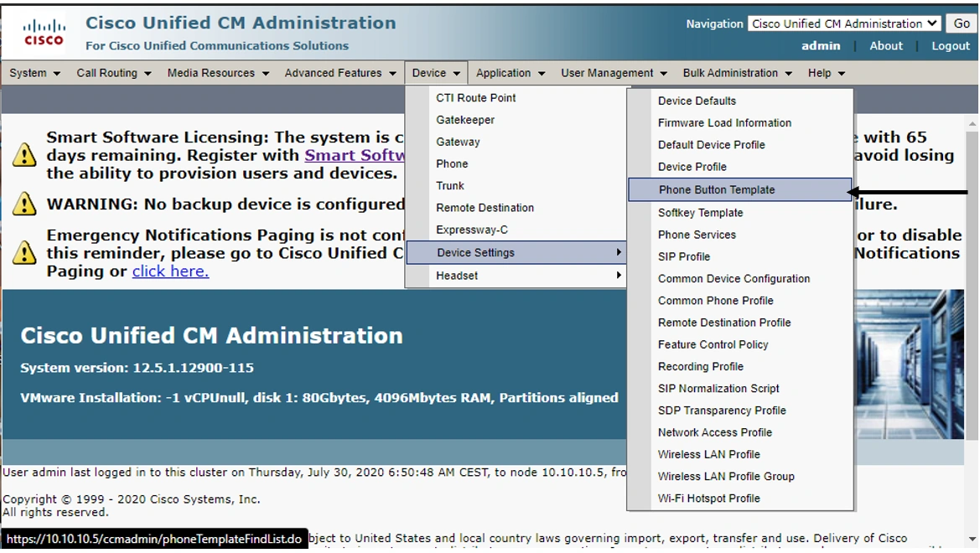Select Wireless LAN Profile Group
The image size is (980, 553).
coord(740,476)
